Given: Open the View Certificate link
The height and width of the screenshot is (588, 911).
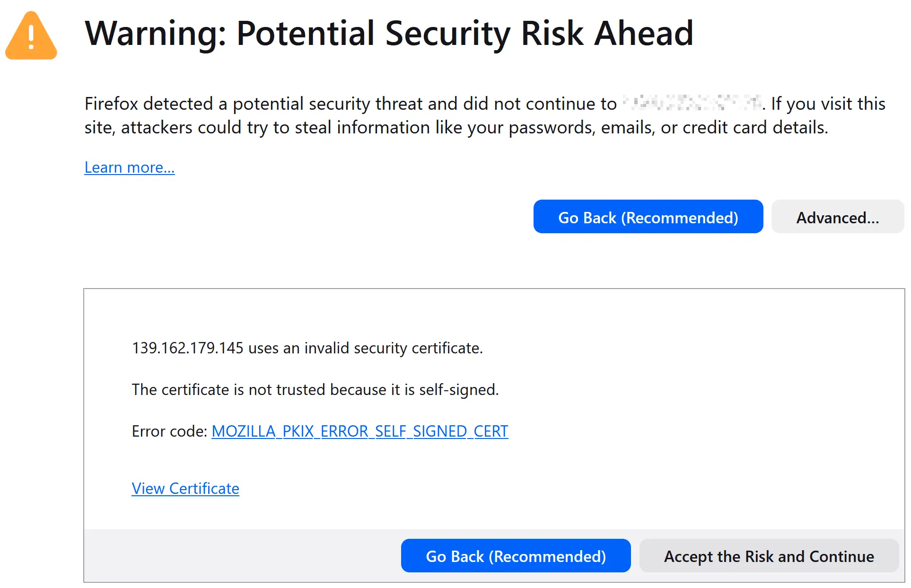Looking at the screenshot, I should (185, 489).
